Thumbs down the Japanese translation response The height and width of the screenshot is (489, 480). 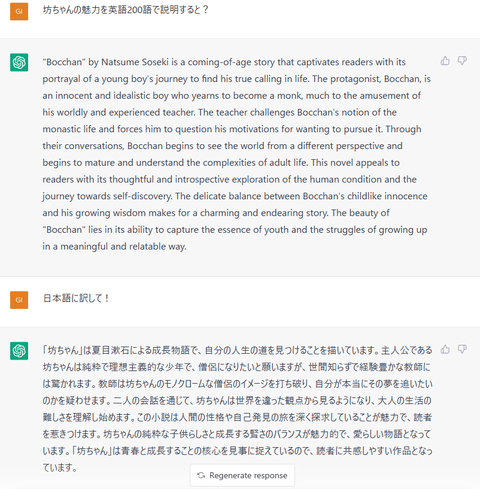[x=462, y=349]
